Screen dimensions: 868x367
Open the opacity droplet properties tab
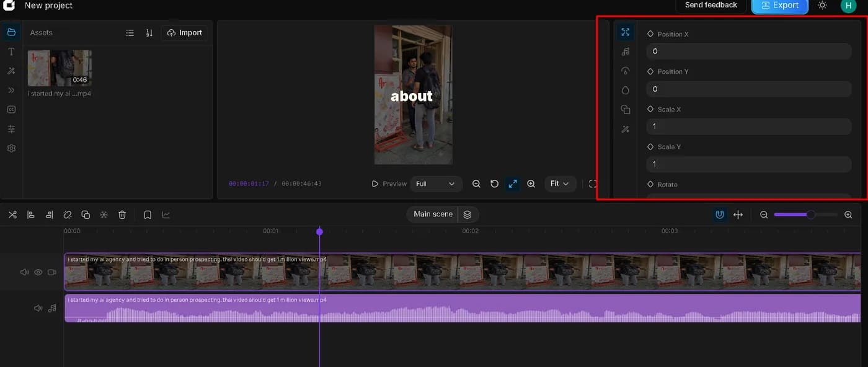coord(625,90)
